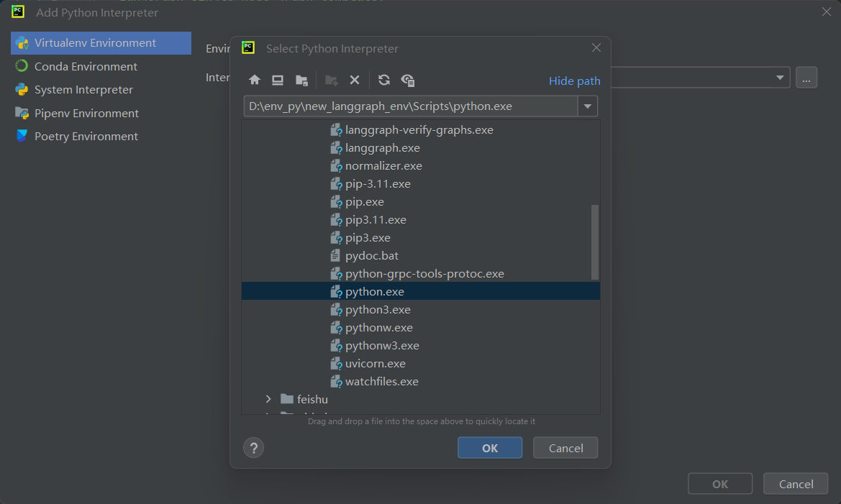The height and width of the screenshot is (504, 841).
Task: Select langgraph-verify-graphs.exe file
Action: click(420, 129)
